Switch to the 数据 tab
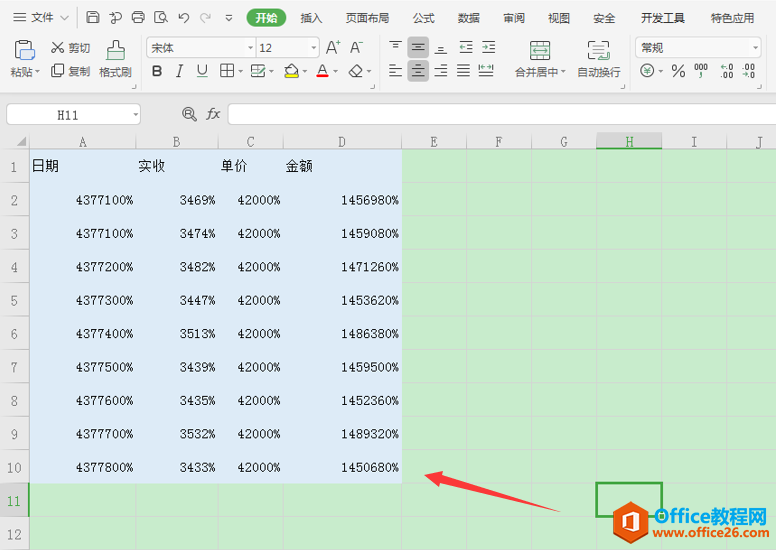Screen dimensions: 776x550 (469, 18)
